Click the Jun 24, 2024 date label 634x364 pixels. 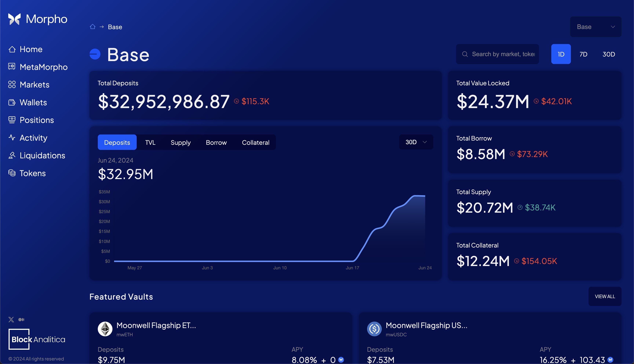[115, 160]
